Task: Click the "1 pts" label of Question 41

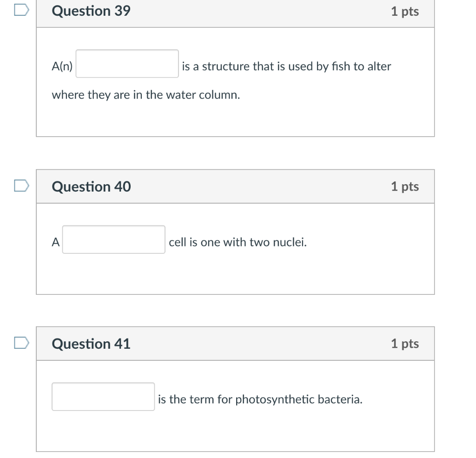Action: 404,344
